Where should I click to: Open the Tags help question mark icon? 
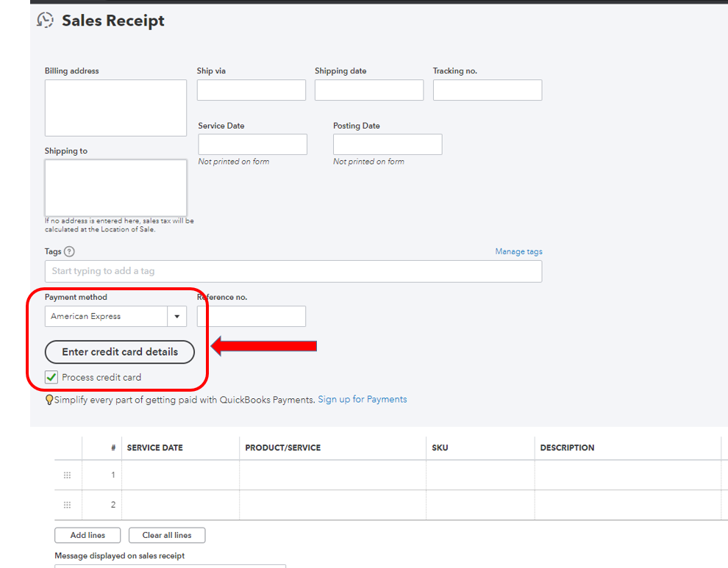click(x=70, y=251)
